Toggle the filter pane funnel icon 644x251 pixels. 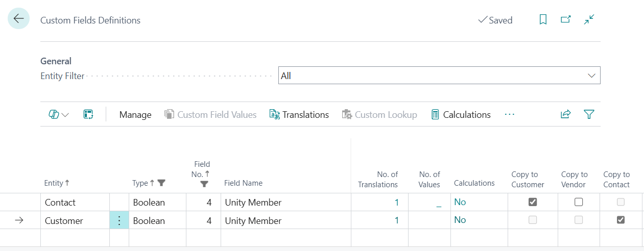point(589,115)
